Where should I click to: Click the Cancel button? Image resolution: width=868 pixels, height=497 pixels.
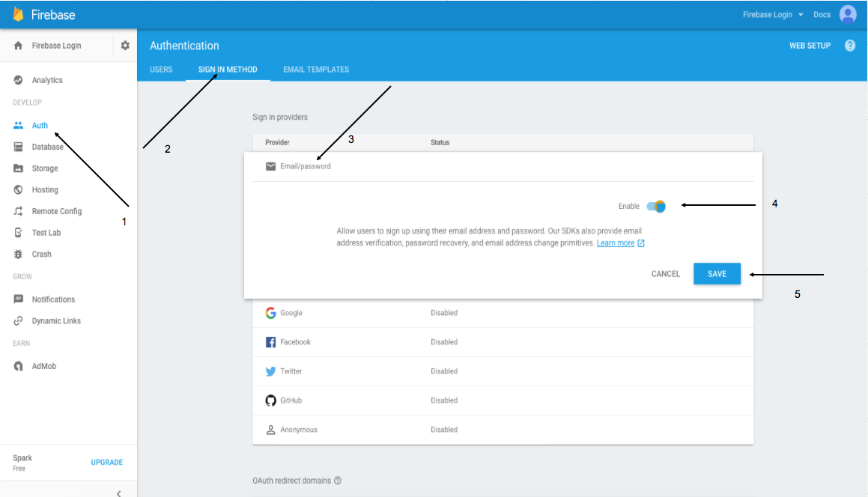point(665,274)
